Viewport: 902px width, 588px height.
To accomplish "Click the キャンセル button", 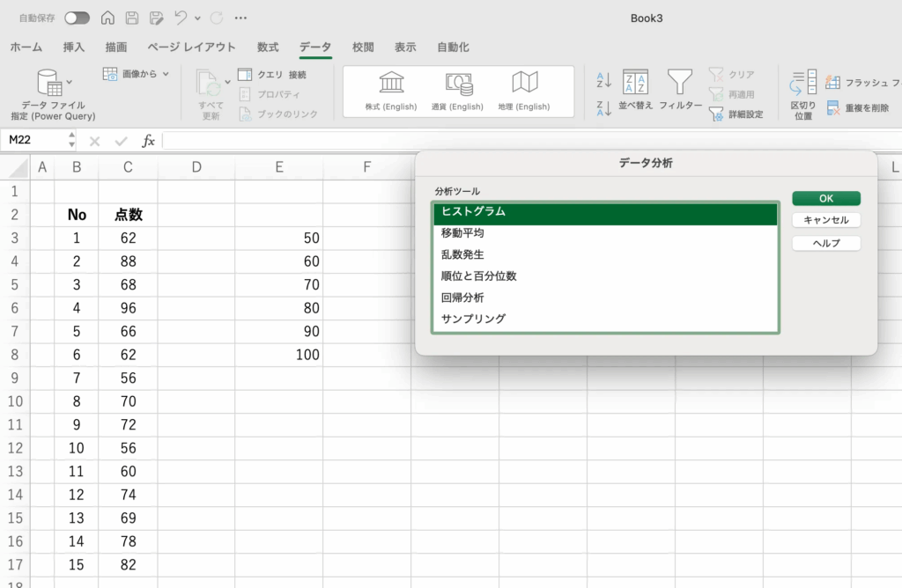I will click(826, 220).
